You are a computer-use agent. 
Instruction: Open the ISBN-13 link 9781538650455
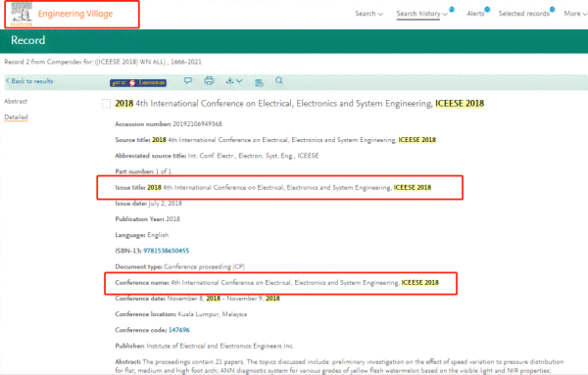(167, 251)
